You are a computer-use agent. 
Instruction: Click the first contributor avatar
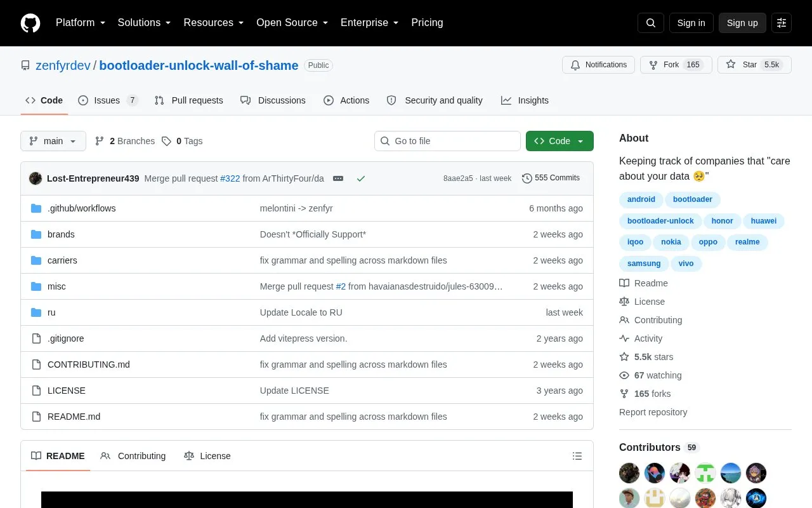click(x=629, y=473)
